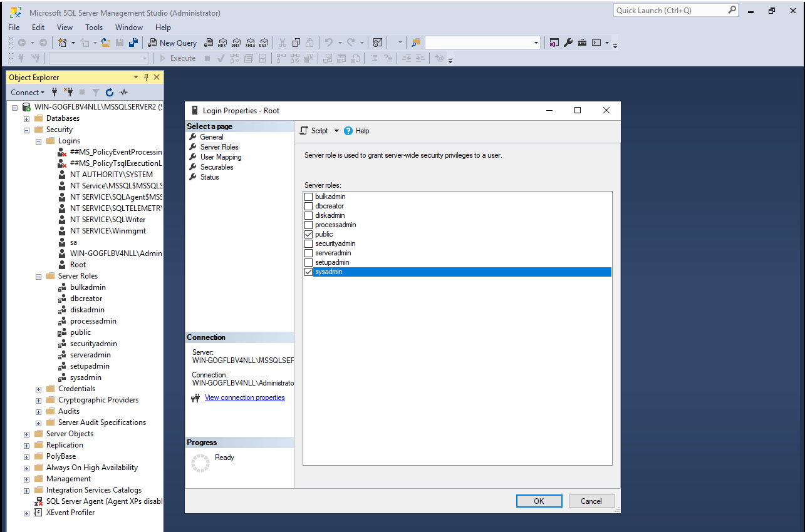This screenshot has width=805, height=532.
Task: Click the Find in Files icon
Action: point(416,43)
